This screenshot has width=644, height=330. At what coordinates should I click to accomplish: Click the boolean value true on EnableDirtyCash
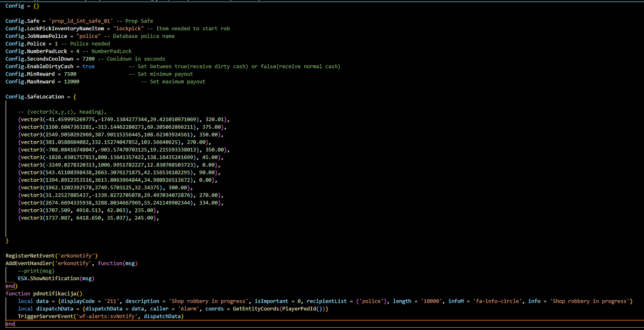tap(89, 66)
